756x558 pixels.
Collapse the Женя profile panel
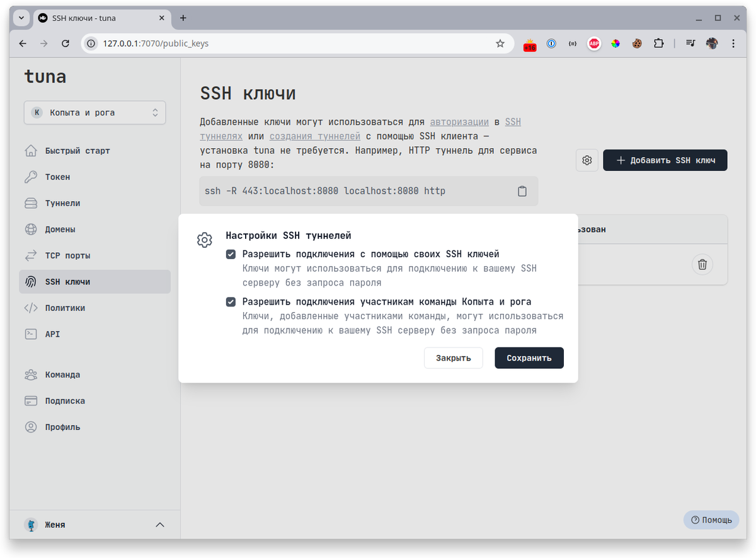[x=159, y=524]
